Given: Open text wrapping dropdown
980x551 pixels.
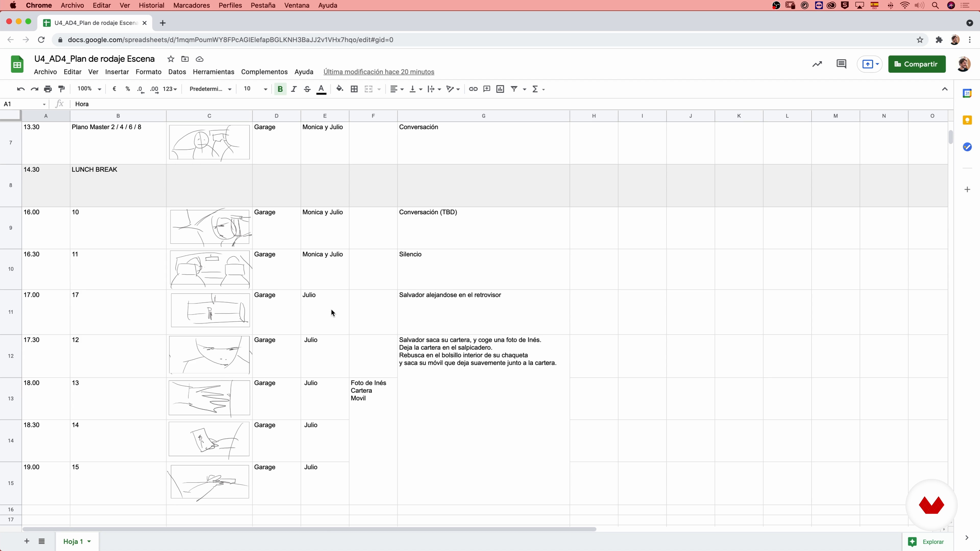Looking at the screenshot, I should point(434,89).
